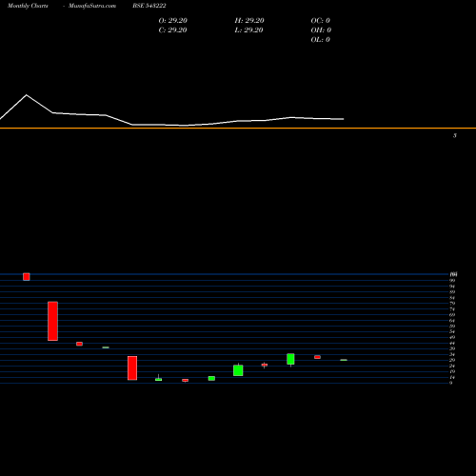This screenshot has height=476, width=476.
Task: Click the '14' price axis label
Action: (452, 377)
